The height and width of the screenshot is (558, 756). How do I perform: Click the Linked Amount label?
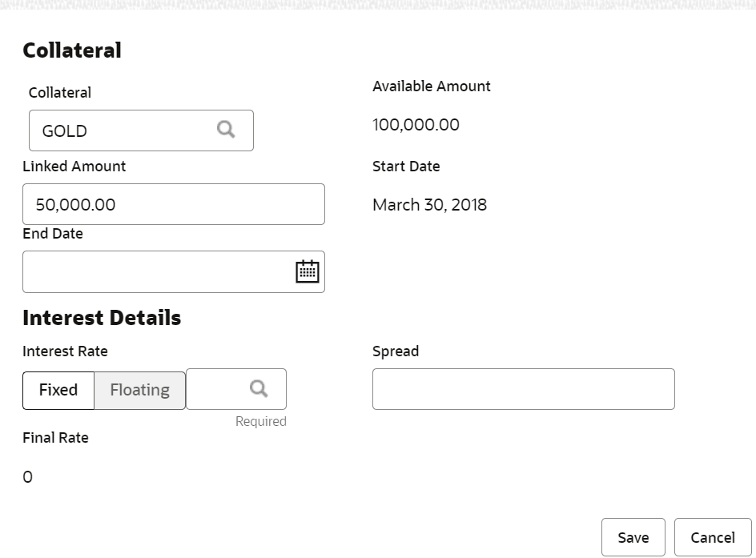[x=74, y=167]
